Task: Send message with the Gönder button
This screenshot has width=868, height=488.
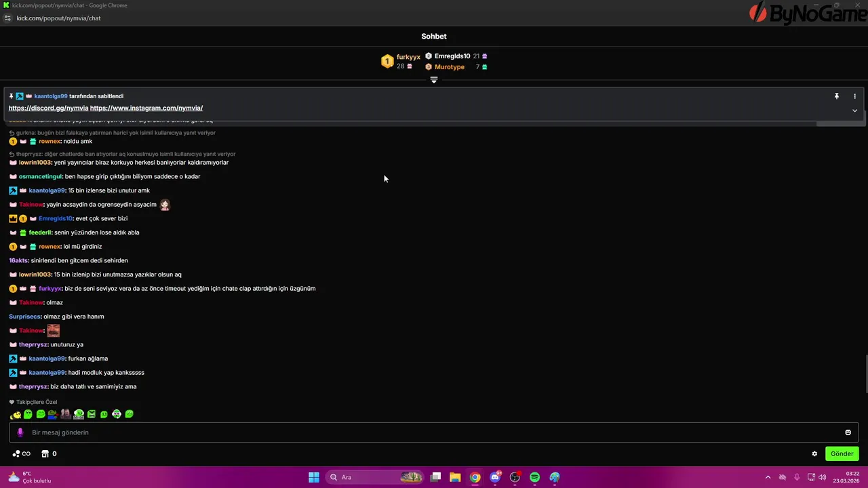Action: (842, 453)
